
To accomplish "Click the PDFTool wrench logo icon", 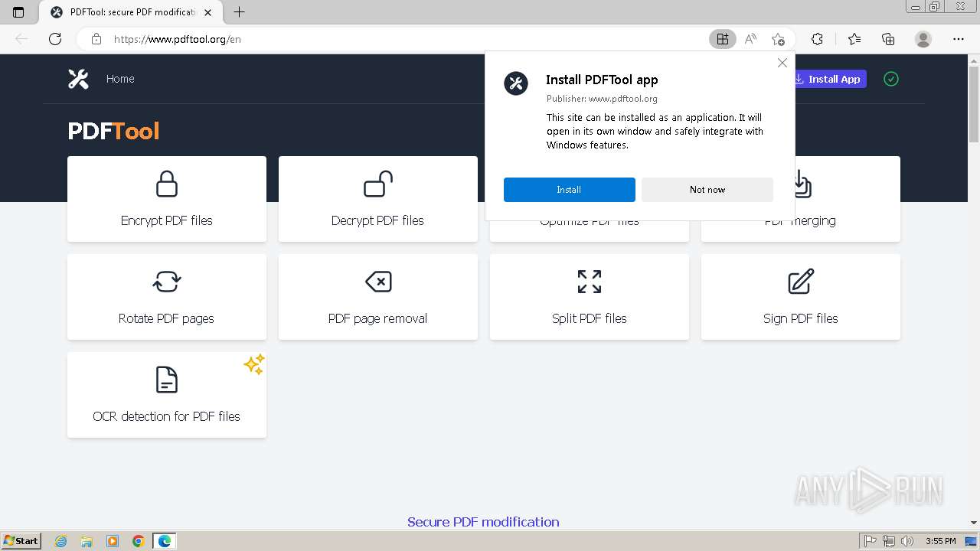I will pos(78,79).
